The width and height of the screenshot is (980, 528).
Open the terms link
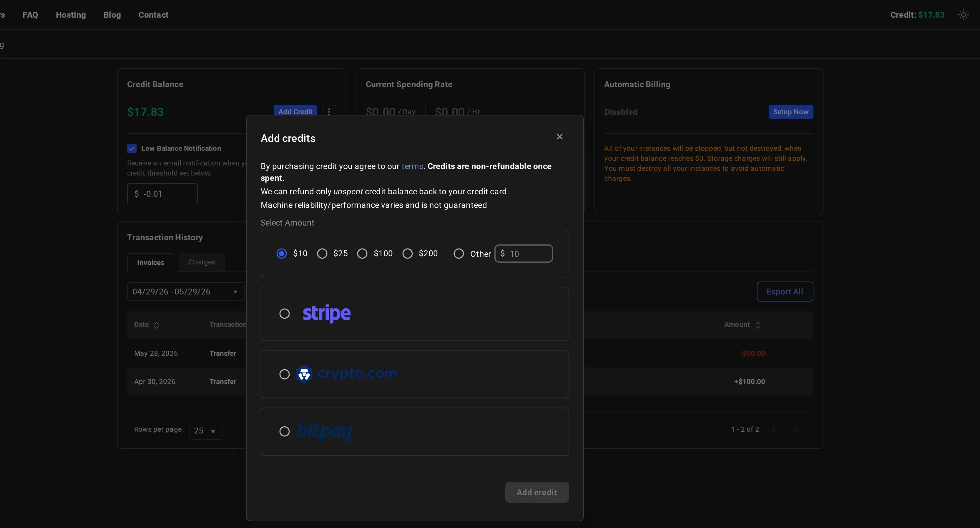pos(412,166)
